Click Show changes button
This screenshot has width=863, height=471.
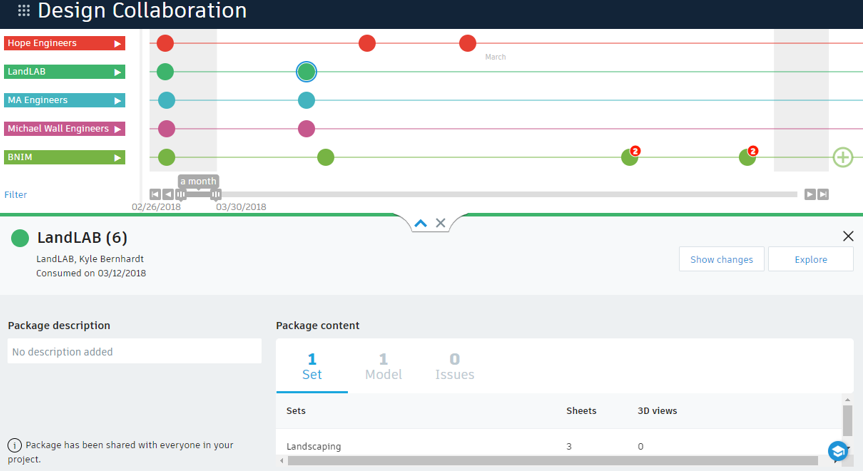722,259
